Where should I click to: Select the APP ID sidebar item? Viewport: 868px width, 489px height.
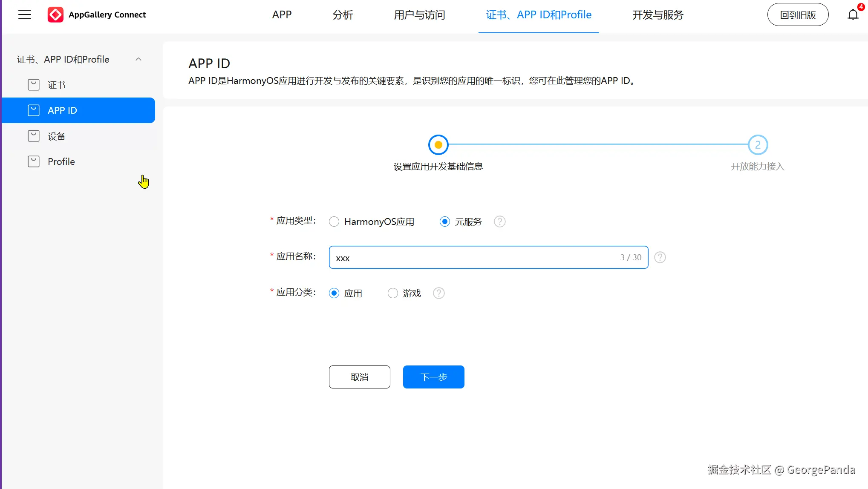tap(62, 110)
